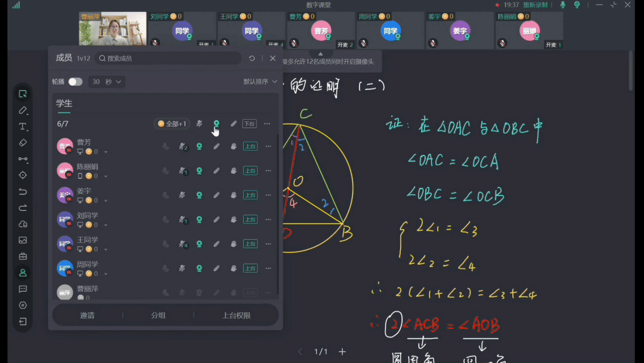This screenshot has width=644, height=363.
Task: Open the cloud files icon
Action: pos(23,224)
